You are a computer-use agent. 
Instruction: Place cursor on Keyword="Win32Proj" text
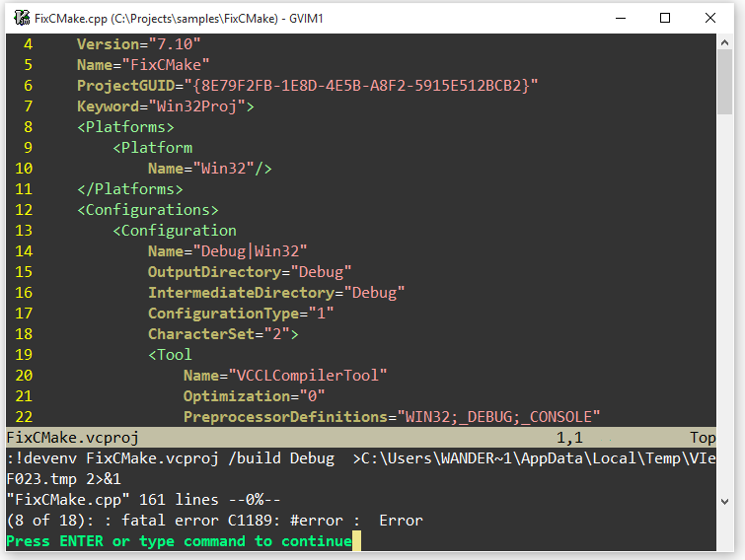(166, 106)
